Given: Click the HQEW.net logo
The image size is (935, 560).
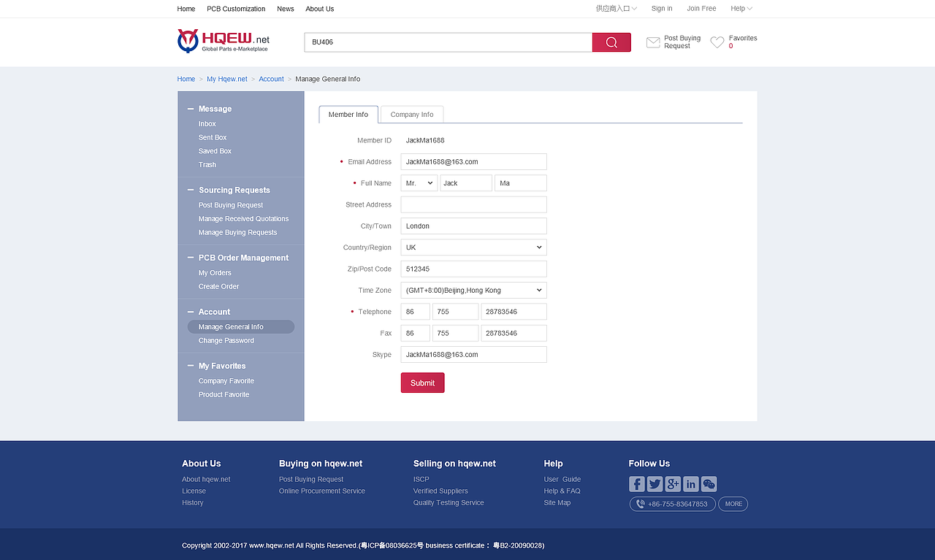Looking at the screenshot, I should click(224, 41).
